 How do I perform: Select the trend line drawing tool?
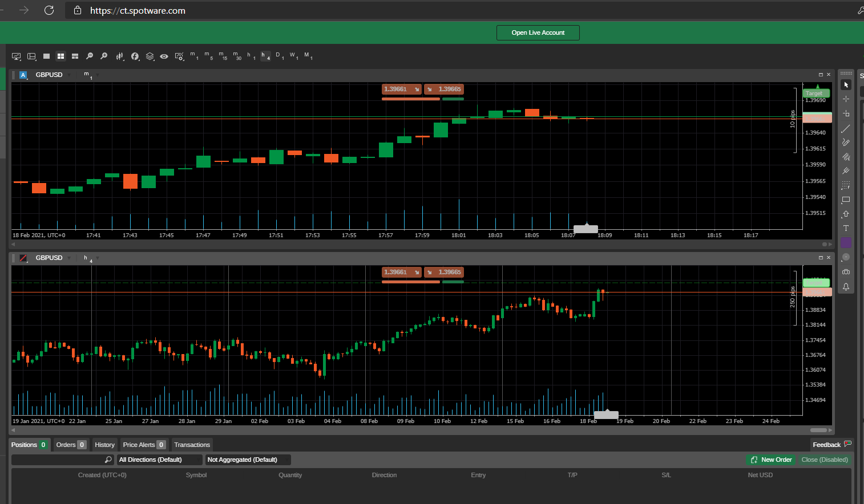coord(846,128)
